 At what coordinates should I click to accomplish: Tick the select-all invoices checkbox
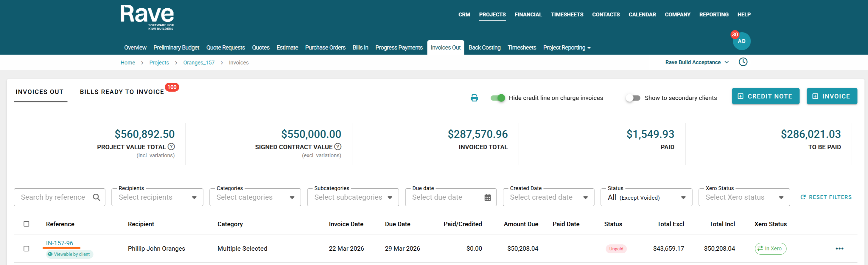coord(26,224)
